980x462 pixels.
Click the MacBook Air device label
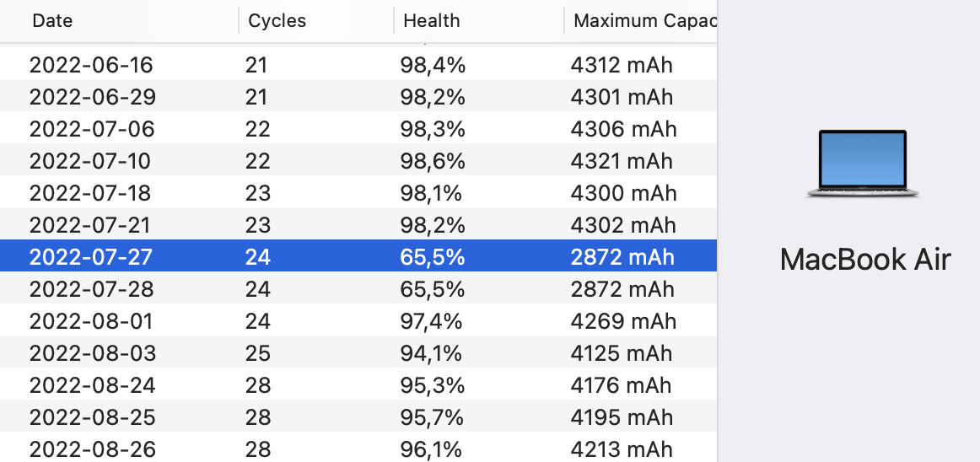pyautogui.click(x=865, y=259)
